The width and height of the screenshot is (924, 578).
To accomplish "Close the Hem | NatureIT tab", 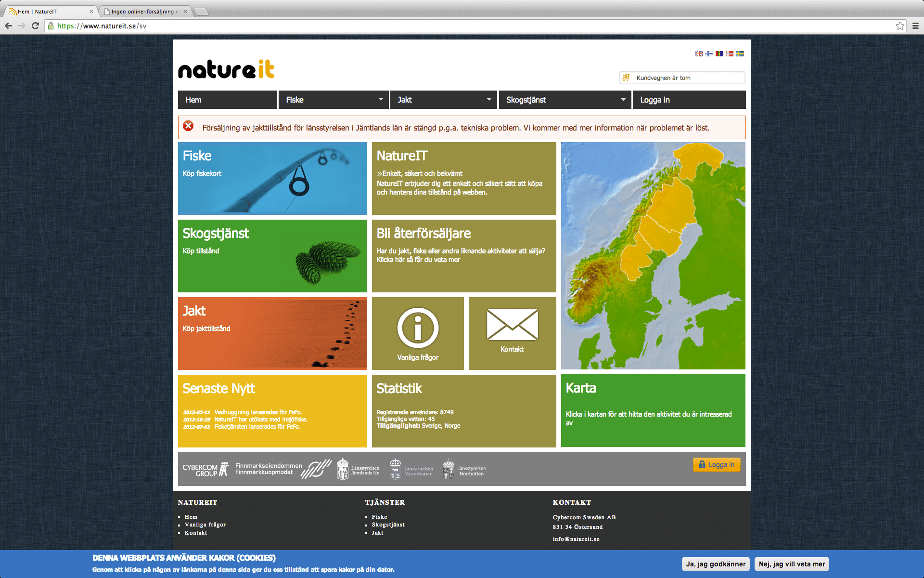I will 91,12.
